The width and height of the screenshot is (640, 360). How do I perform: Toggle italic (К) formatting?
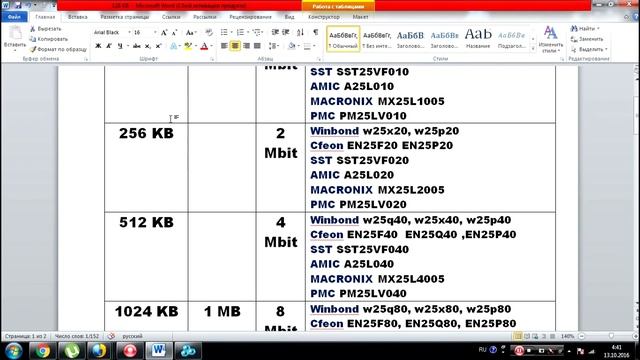click(109, 46)
